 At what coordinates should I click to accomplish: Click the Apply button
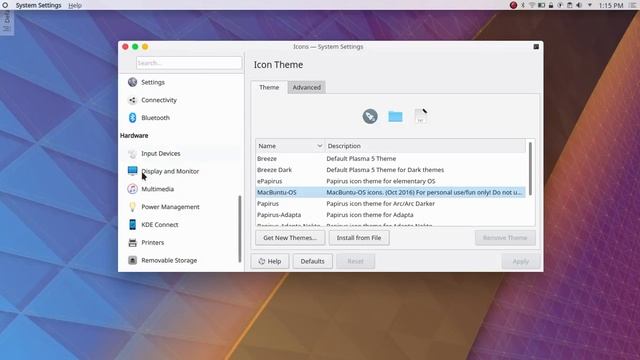point(521,261)
